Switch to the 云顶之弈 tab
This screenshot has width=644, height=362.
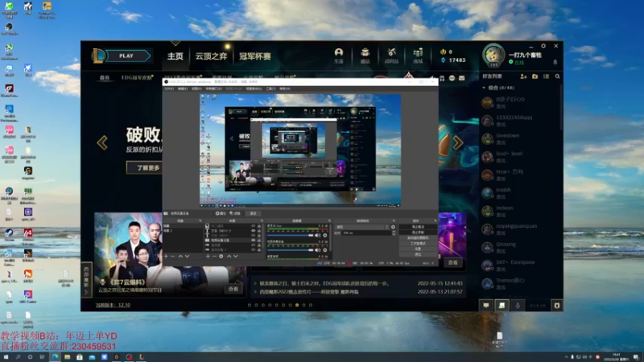[211, 56]
